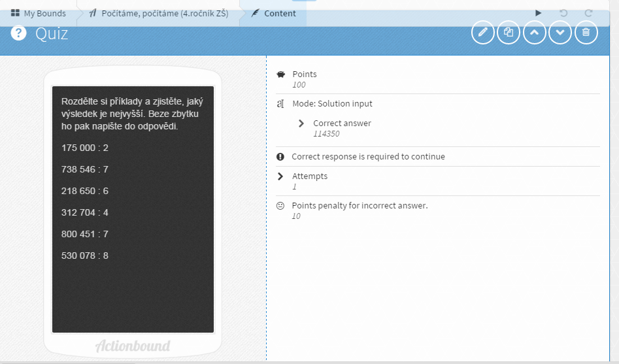
Task: Click the correct answer value 114350
Action: point(326,133)
